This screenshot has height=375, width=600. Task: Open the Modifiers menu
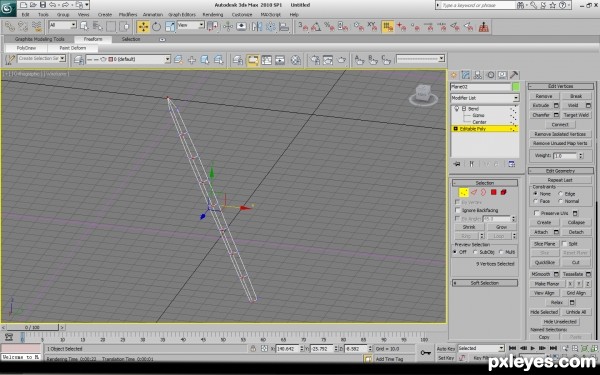click(128, 15)
